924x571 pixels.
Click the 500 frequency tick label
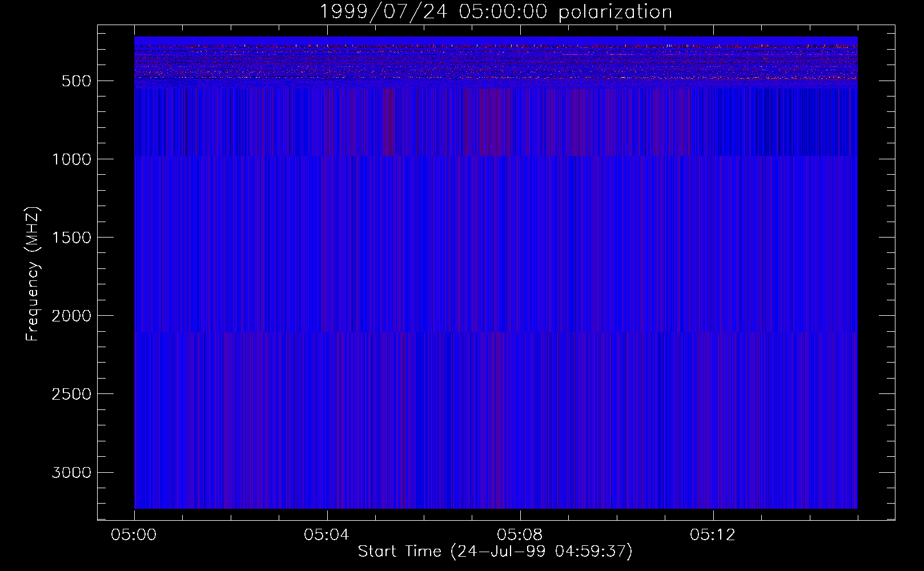click(x=77, y=81)
